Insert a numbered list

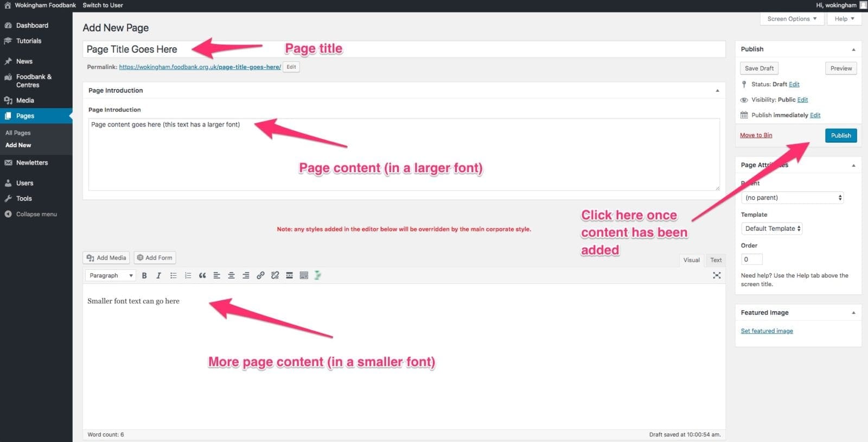click(188, 275)
